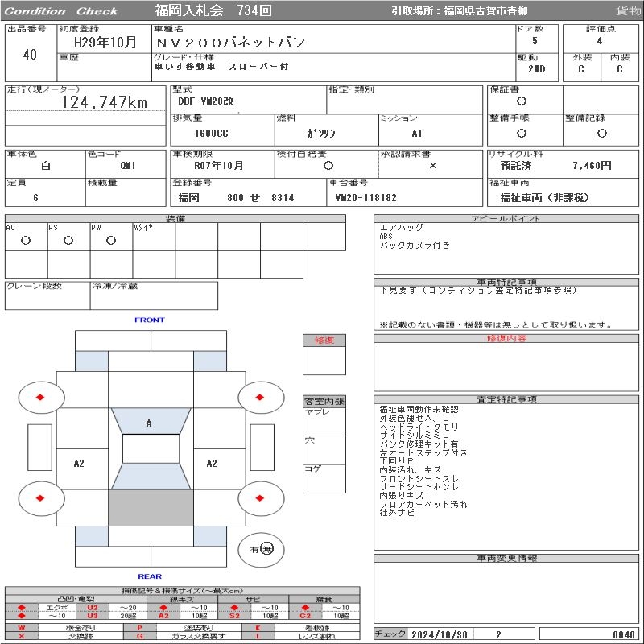Click the red diamond in the rear-left wheel oval
This screenshot has width=644, height=644.
click(40, 498)
